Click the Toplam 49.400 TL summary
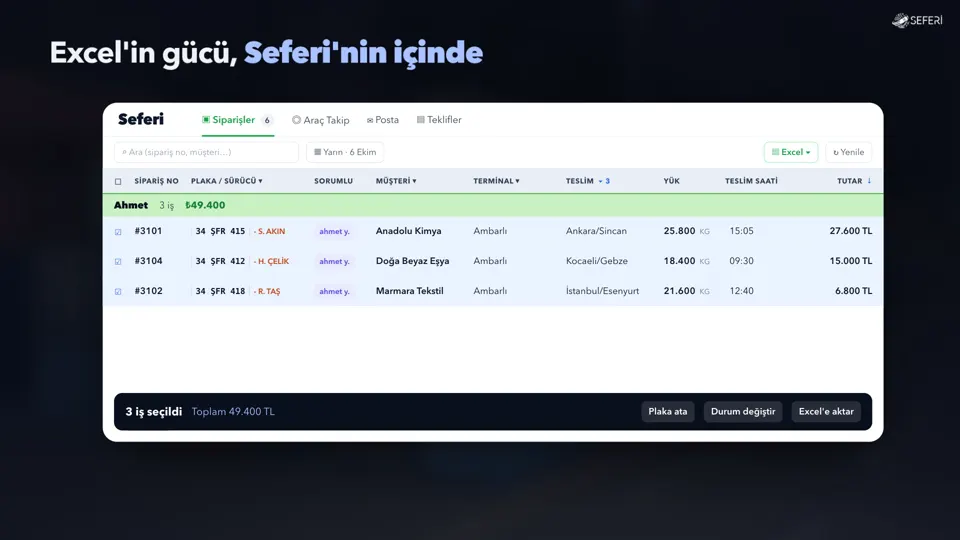960x540 pixels. (233, 411)
